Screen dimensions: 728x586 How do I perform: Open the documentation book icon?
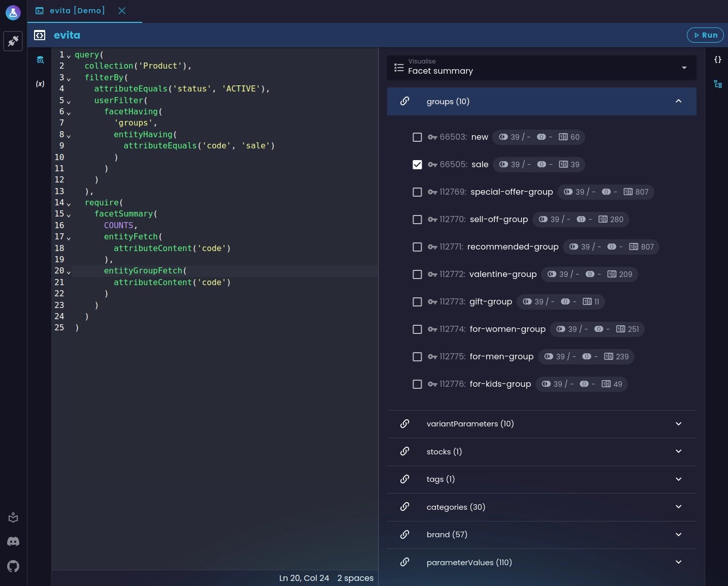(x=13, y=518)
